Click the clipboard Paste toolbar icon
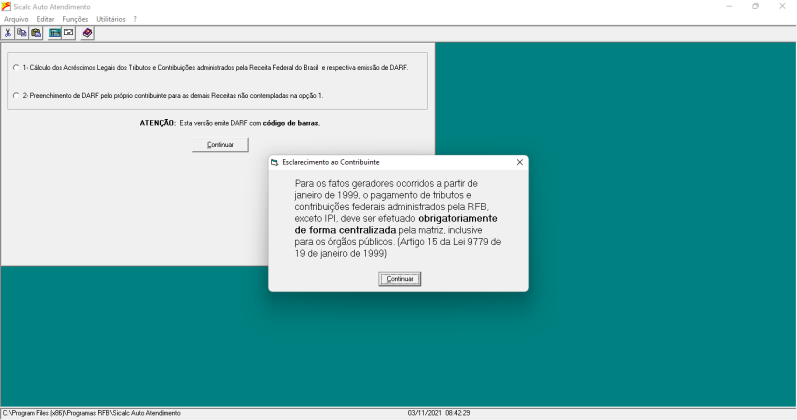 pos(36,33)
